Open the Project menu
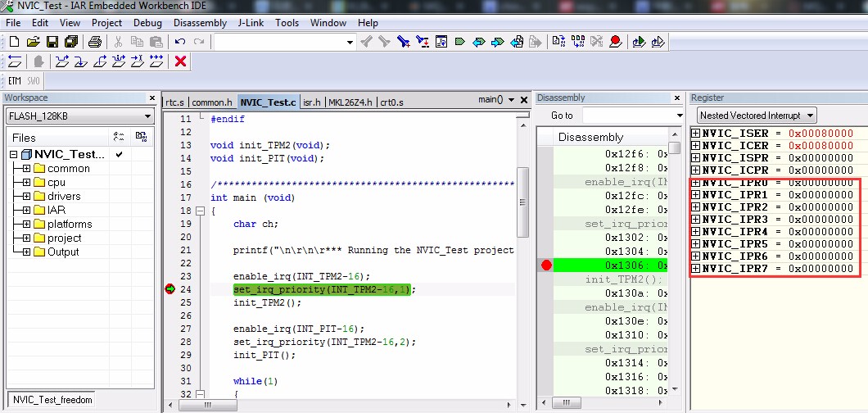Screen dimensions: 868x413 106,23
